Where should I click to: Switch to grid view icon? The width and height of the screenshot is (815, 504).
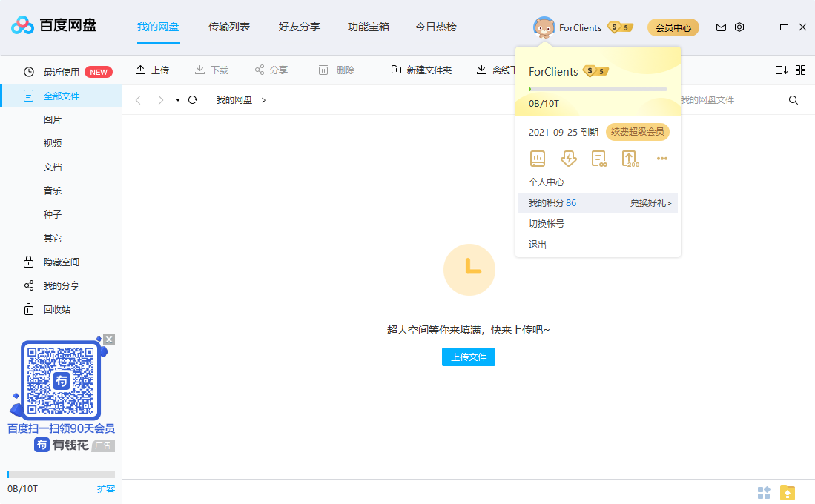[x=800, y=70]
